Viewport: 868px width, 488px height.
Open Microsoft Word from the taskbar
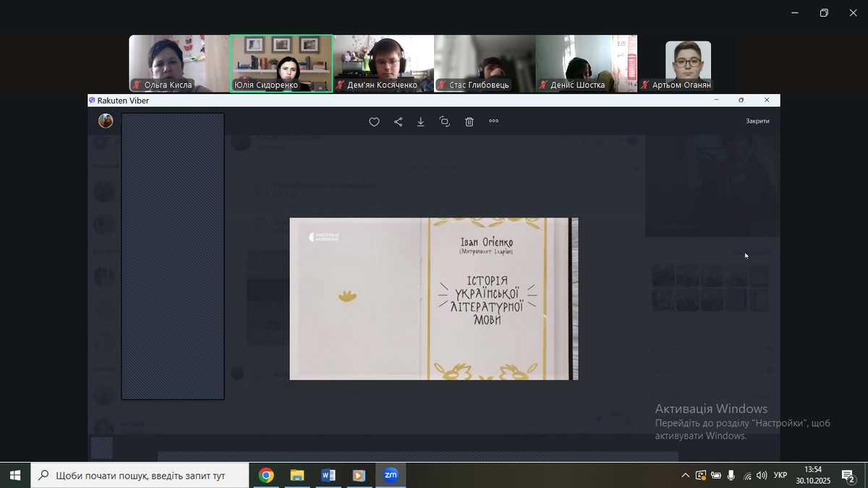pyautogui.click(x=328, y=475)
